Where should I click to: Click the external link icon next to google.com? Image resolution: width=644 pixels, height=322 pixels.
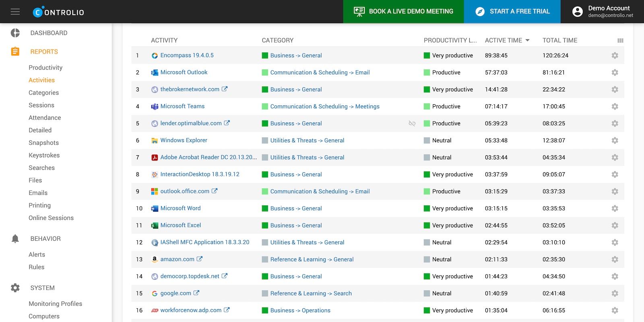[196, 293]
